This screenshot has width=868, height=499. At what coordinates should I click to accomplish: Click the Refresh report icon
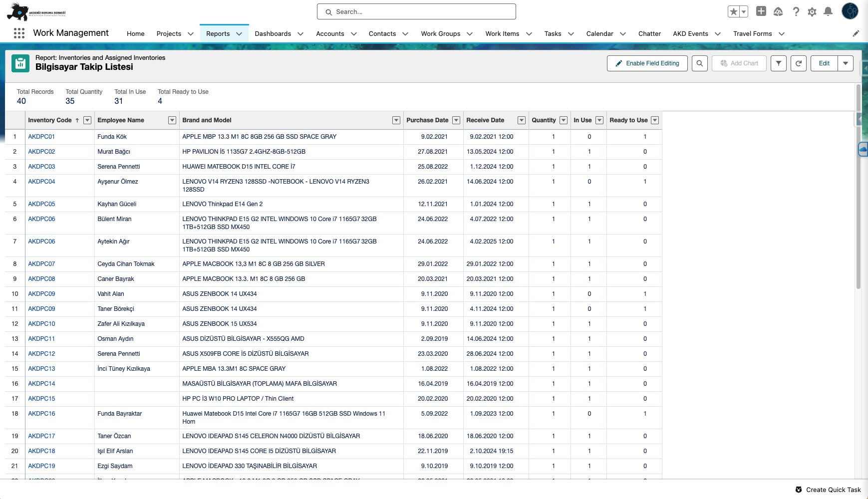pyautogui.click(x=799, y=63)
